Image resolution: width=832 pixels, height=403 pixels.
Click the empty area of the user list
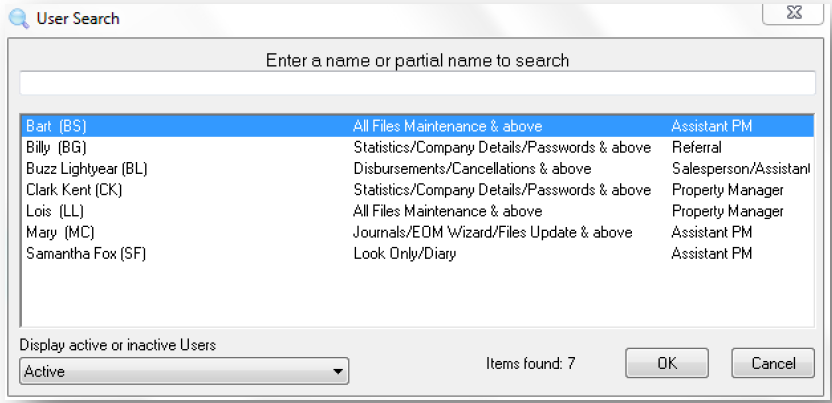coord(417,295)
